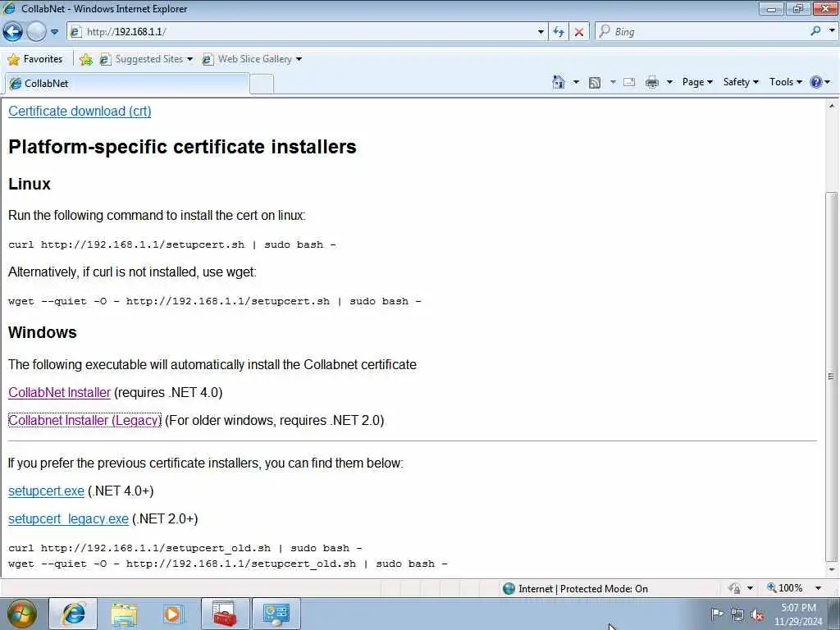840x630 pixels.
Task: Click Internet Protected Mode status zone
Action: 575,588
